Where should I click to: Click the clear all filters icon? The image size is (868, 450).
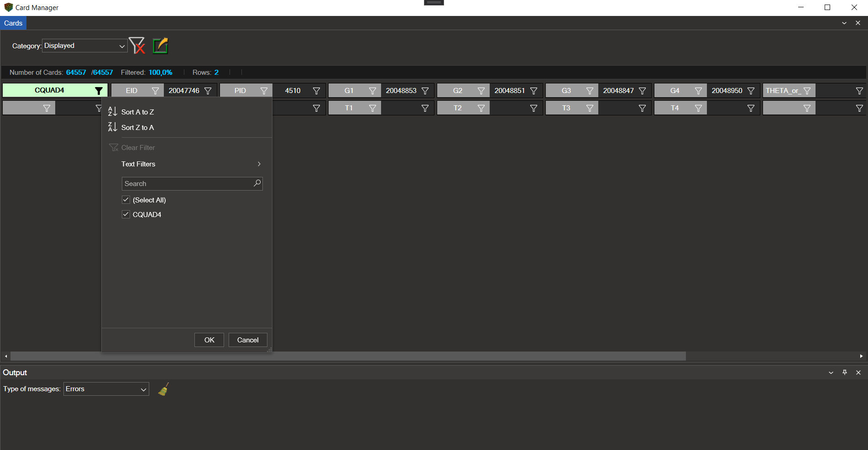click(x=136, y=46)
